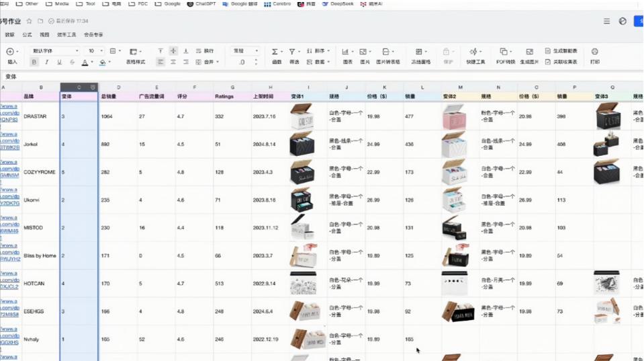Image resolution: width=644 pixels, height=361 pixels.
Task: Open the Insert (插入) plus icon
Action: pyautogui.click(x=10, y=51)
